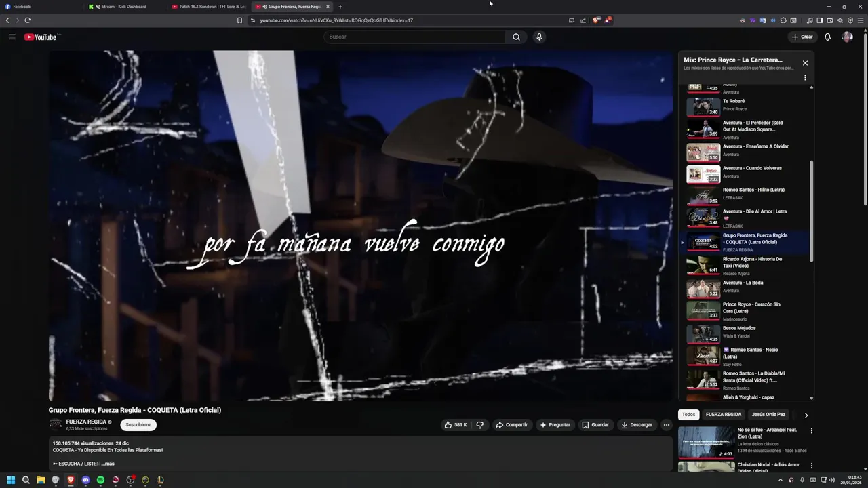The width and height of the screenshot is (868, 488).
Task: Close the Grupo Frontera tab
Action: (328, 7)
